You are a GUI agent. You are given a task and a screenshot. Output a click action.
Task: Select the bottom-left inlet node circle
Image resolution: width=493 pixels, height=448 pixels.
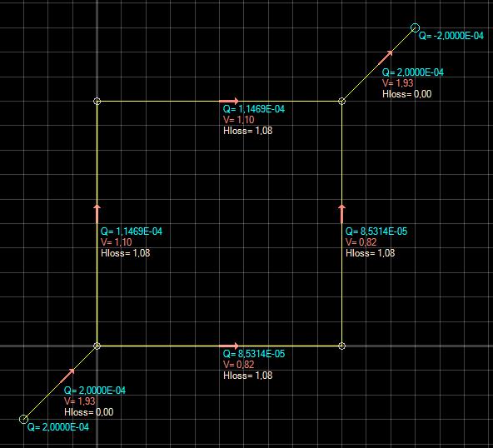point(23,419)
